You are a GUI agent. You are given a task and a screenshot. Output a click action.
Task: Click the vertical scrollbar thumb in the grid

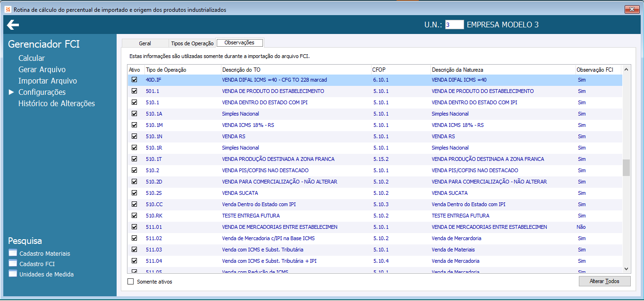pyautogui.click(x=626, y=167)
